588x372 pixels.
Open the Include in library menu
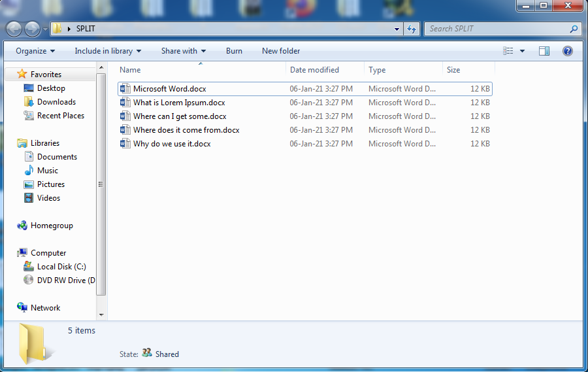coord(108,51)
